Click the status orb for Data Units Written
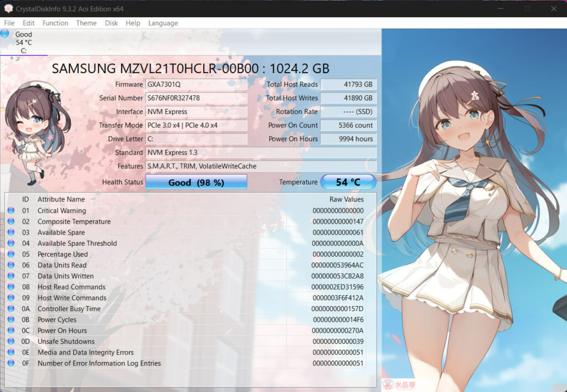The image size is (567, 392). tap(11, 276)
